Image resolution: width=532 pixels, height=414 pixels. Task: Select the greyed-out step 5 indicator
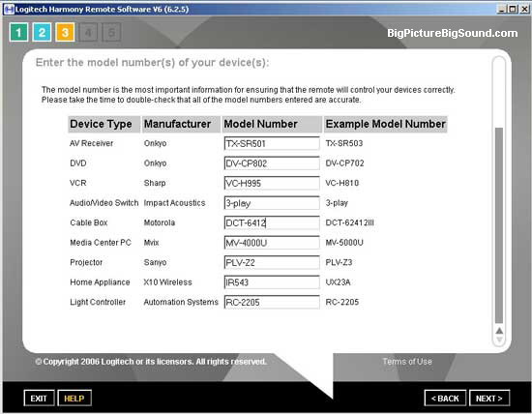pyautogui.click(x=111, y=33)
